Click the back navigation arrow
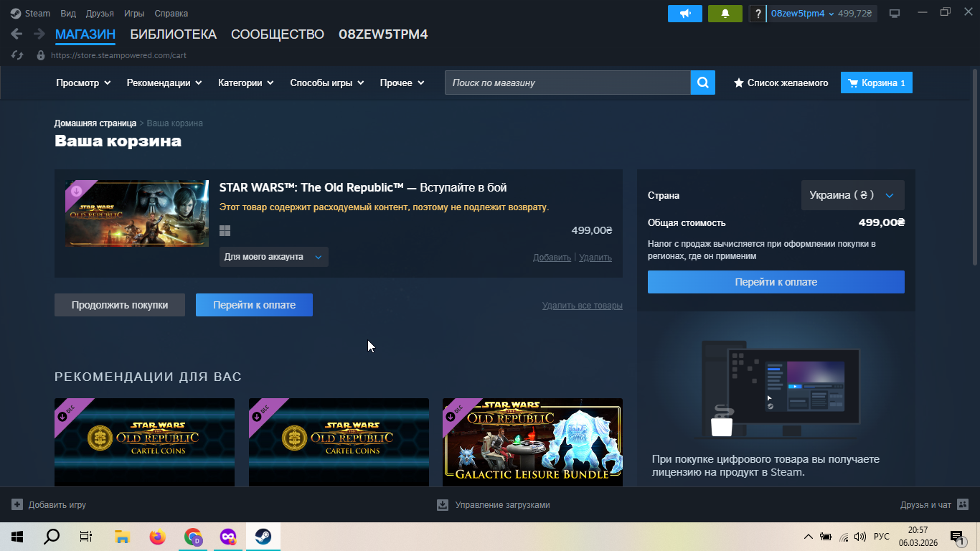The image size is (980, 551). click(x=17, y=34)
